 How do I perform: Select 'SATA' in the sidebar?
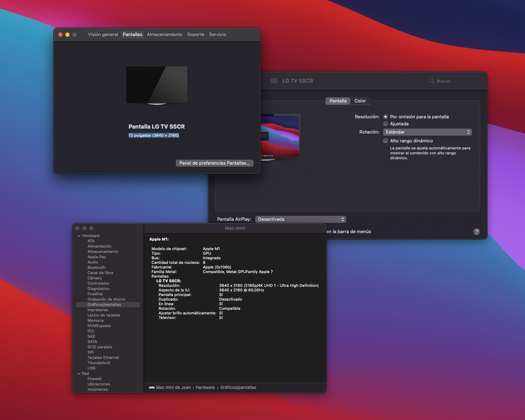click(x=92, y=342)
